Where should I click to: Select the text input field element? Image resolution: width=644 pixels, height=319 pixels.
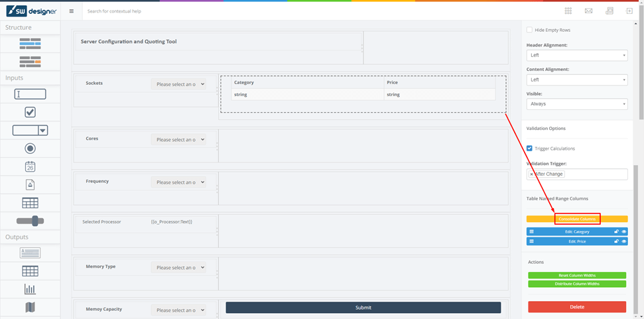(x=30, y=95)
